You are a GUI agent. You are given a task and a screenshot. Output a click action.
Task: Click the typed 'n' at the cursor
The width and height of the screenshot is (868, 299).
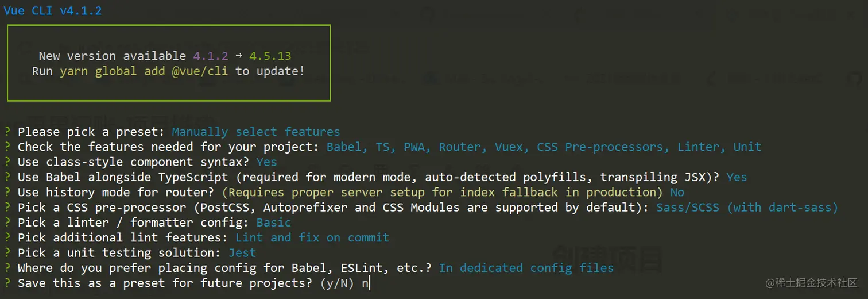coord(365,283)
